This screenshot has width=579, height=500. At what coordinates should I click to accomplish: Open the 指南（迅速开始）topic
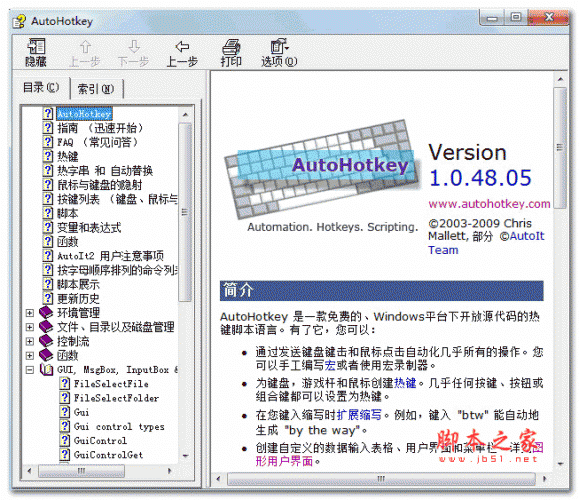click(x=100, y=128)
